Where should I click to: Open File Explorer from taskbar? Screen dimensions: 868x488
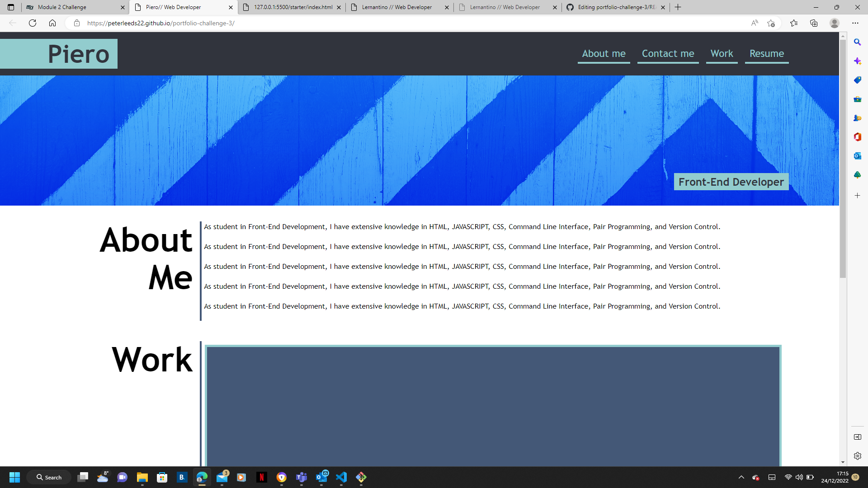pos(142,477)
